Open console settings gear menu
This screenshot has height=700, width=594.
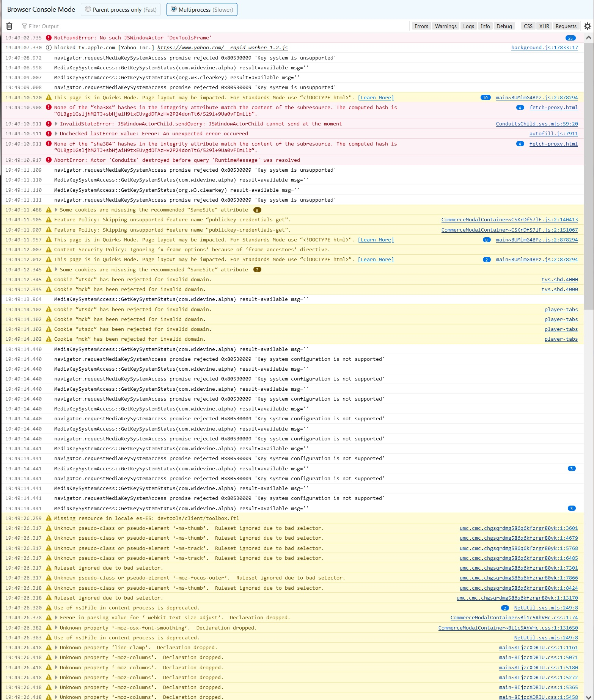click(x=587, y=26)
